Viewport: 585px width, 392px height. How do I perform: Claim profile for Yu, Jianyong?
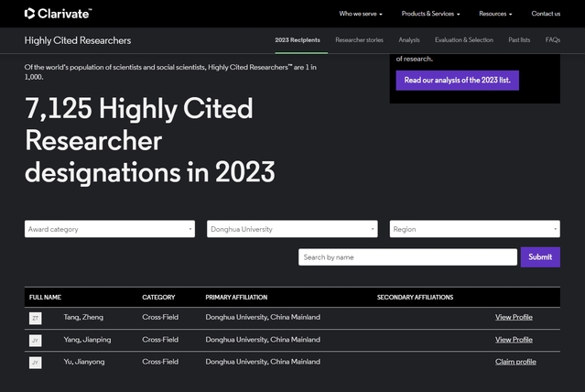coord(515,362)
